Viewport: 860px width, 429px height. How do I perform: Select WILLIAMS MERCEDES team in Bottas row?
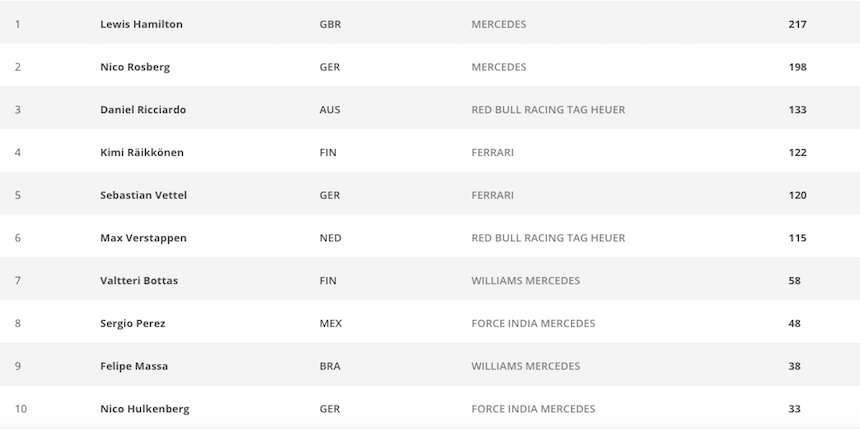tap(525, 281)
